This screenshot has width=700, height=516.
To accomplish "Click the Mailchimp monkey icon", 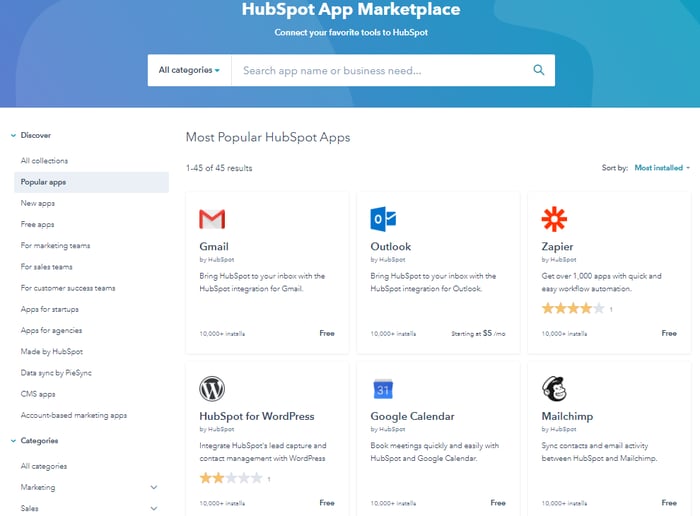I will 554,389.
